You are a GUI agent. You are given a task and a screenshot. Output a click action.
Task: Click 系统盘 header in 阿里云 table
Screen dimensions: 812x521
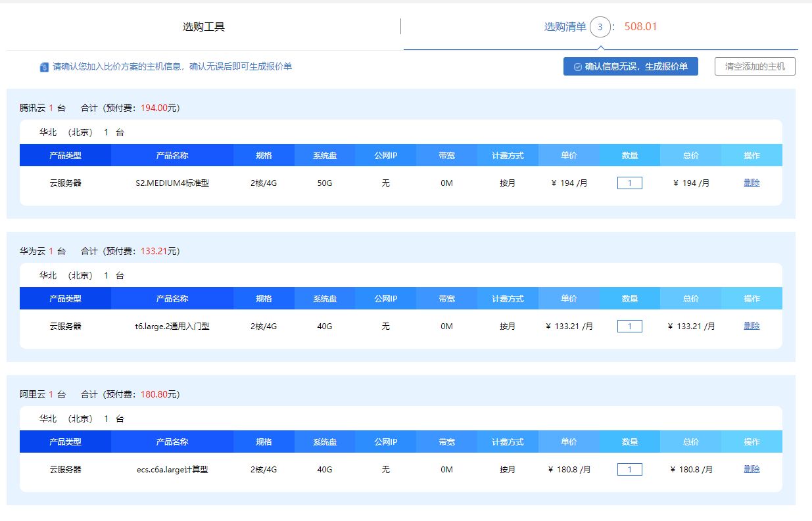pyautogui.click(x=325, y=442)
